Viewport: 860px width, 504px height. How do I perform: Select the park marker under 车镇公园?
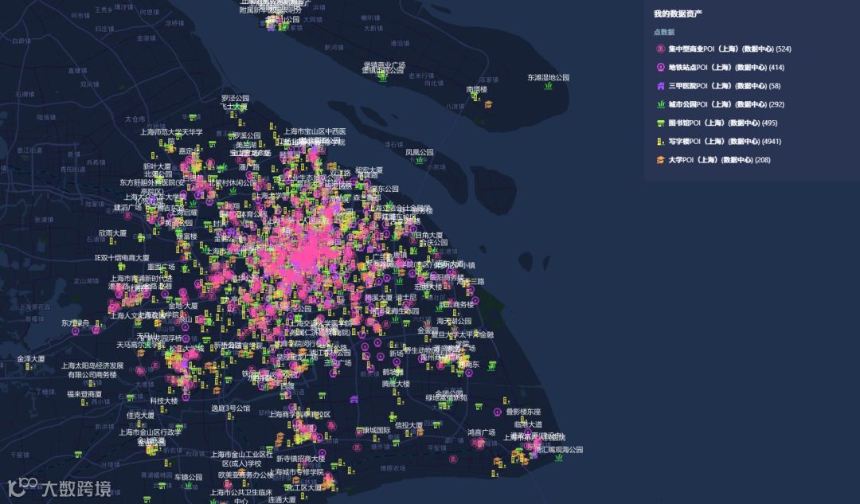pos(188,486)
